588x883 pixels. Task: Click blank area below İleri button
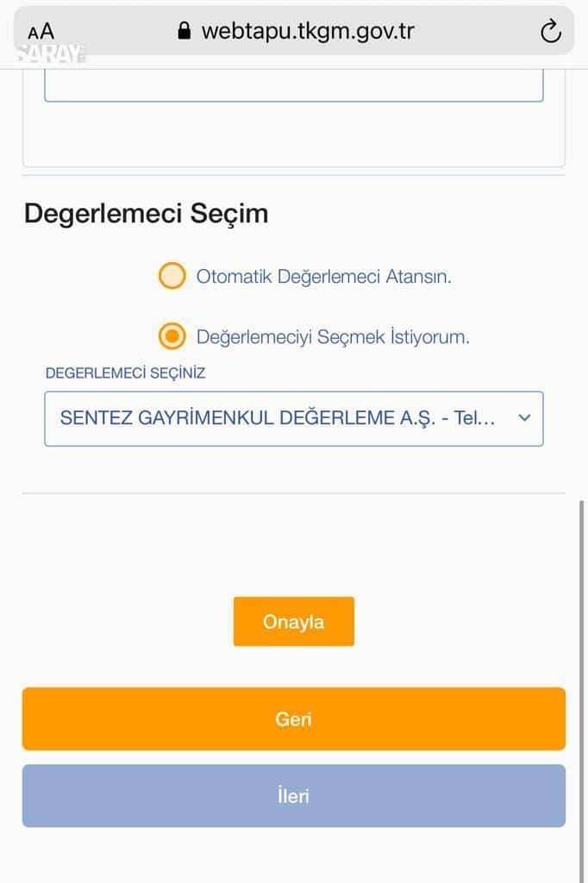[x=294, y=856]
